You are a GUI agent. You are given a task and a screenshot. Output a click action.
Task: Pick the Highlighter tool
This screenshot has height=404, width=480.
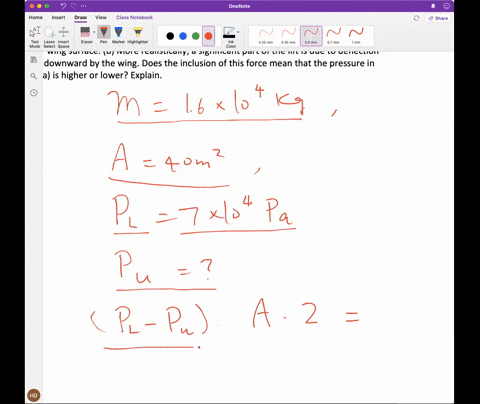[138, 35]
